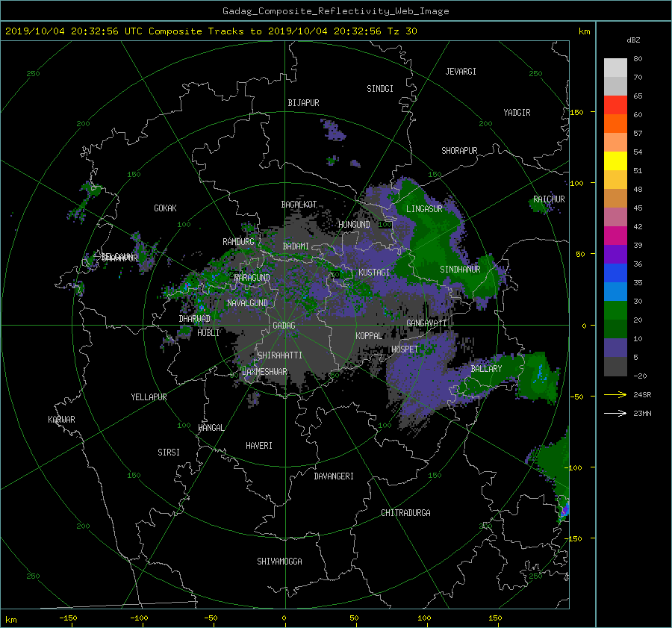This screenshot has width=672, height=628.
Task: Click the HUBLI city label
Action: (x=208, y=333)
